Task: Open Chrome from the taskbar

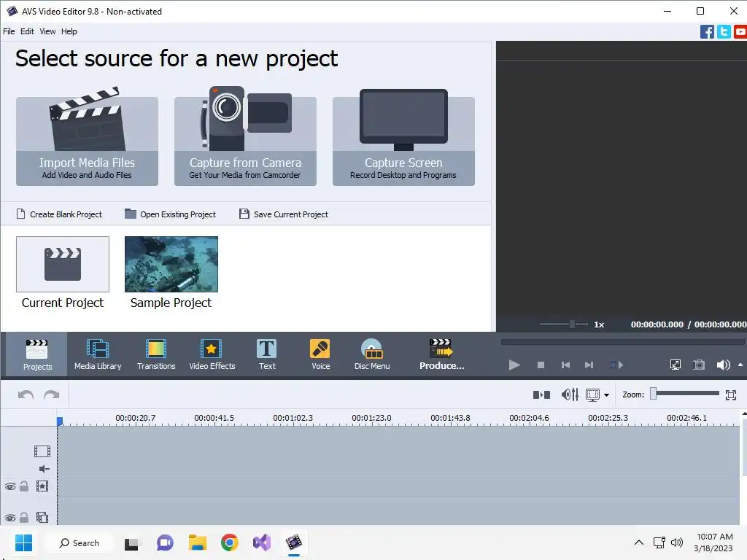Action: (x=229, y=542)
